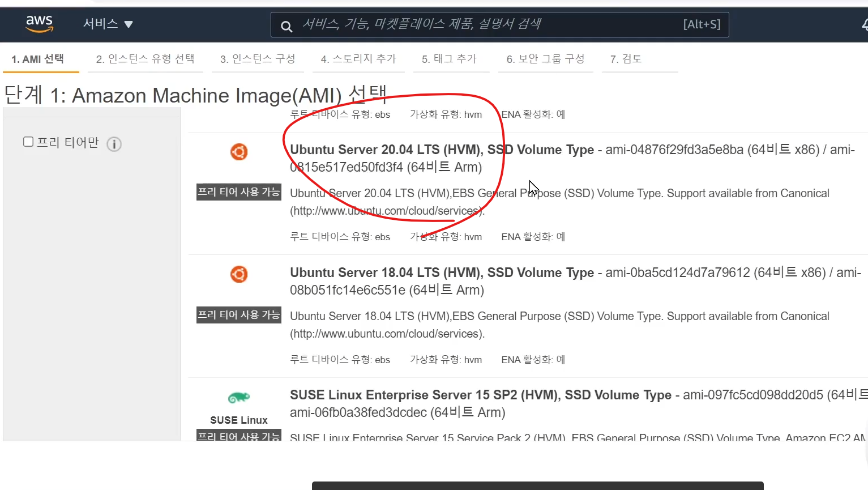Screen dimensions: 868x490
Task: Click 프리 티어 사용 가능 badge for Ubuntu 18.04
Action: click(x=239, y=315)
